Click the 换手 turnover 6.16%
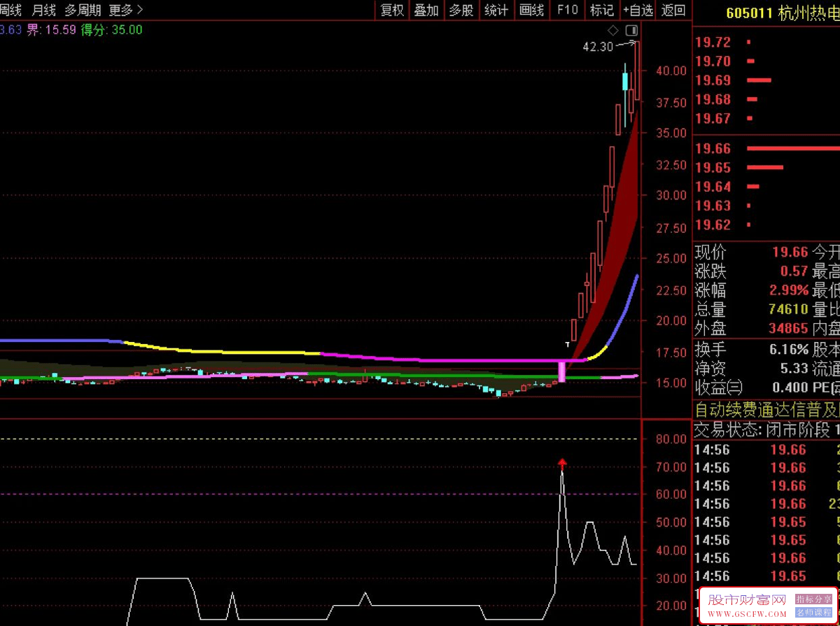The image size is (840, 626). tap(790, 348)
